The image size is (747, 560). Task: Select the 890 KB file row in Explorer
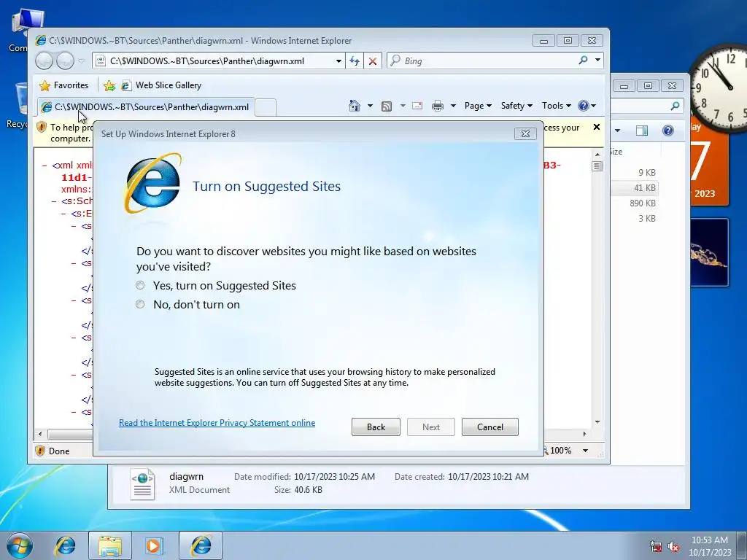click(635, 203)
